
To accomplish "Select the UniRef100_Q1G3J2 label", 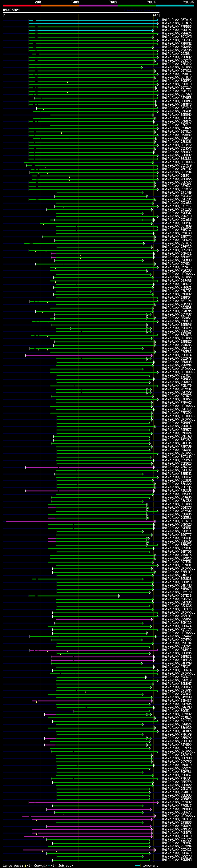I will pyautogui.click(x=177, y=819).
